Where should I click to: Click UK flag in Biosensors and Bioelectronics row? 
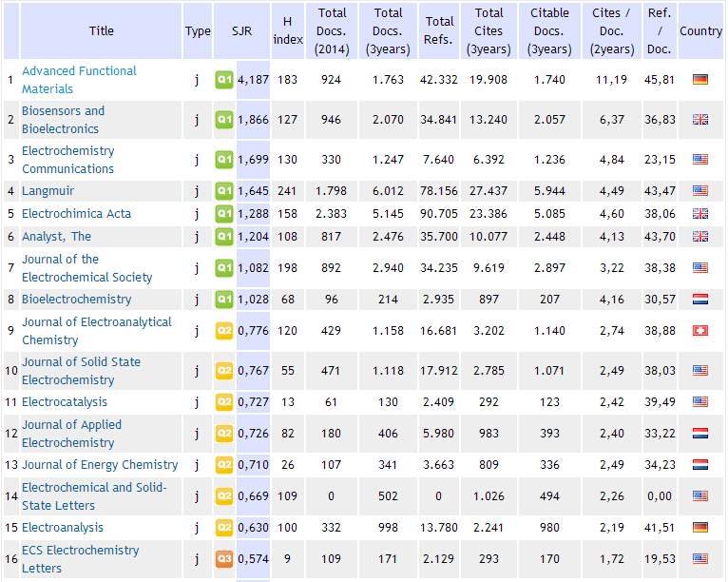pos(700,120)
